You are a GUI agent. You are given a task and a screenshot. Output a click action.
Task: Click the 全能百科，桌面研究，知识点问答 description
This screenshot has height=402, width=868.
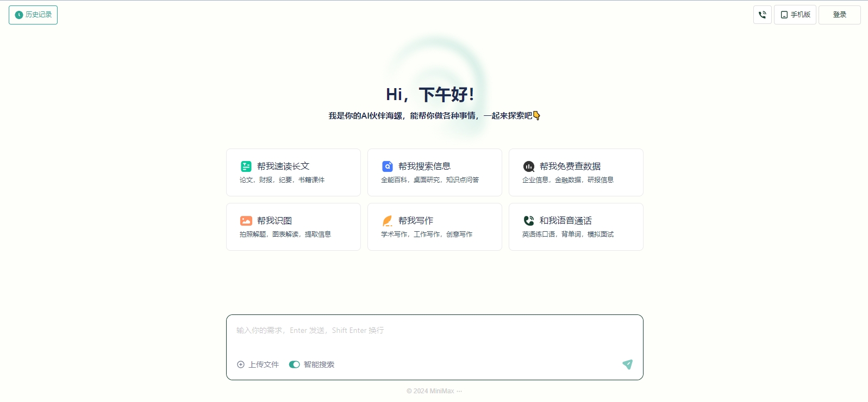tap(430, 180)
